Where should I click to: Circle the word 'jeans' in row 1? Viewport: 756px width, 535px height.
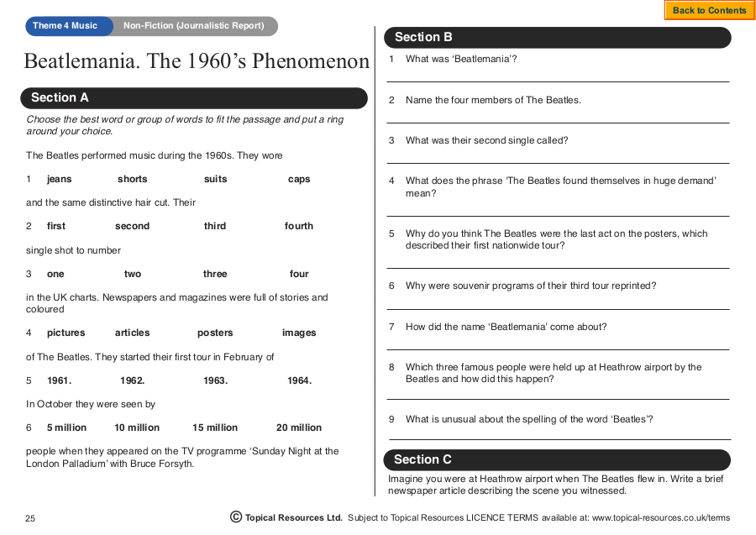pyautogui.click(x=60, y=179)
